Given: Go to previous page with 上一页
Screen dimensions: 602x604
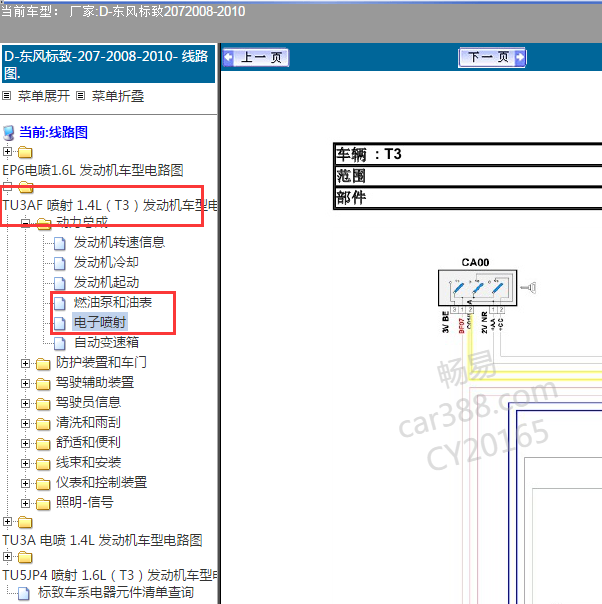Looking at the screenshot, I should tap(256, 58).
